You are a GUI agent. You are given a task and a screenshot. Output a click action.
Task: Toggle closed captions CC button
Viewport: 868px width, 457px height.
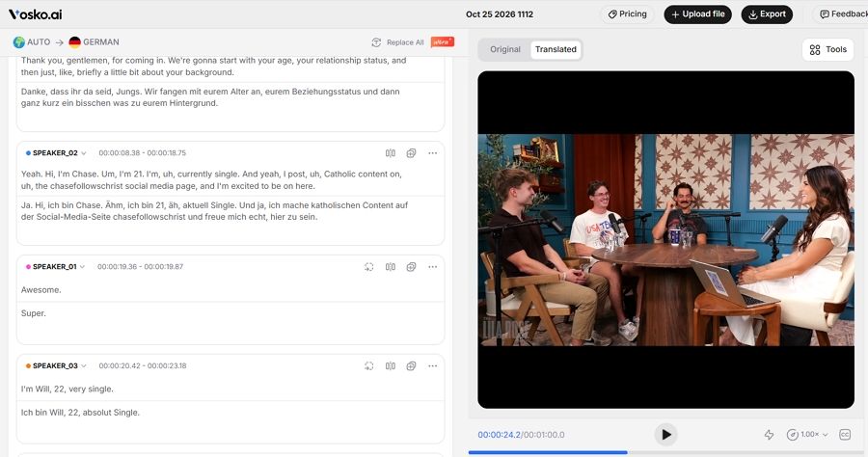845,435
